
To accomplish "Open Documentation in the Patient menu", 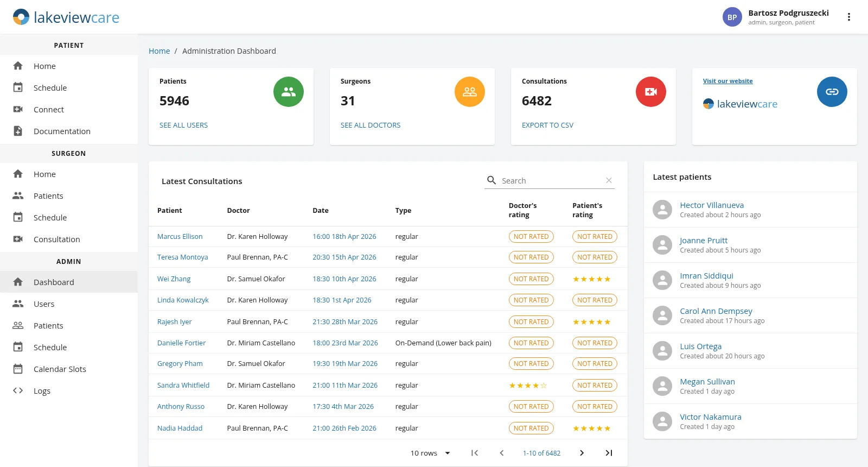I will point(69,131).
